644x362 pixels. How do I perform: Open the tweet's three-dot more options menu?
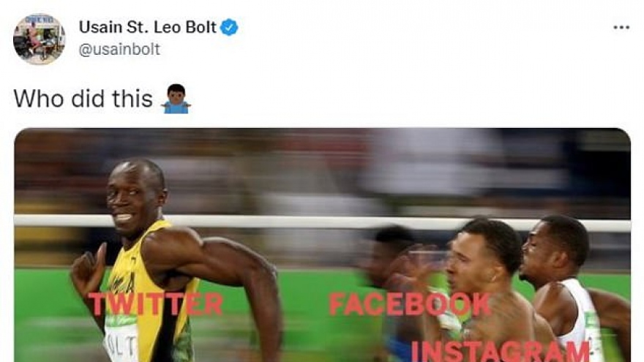pos(621,28)
